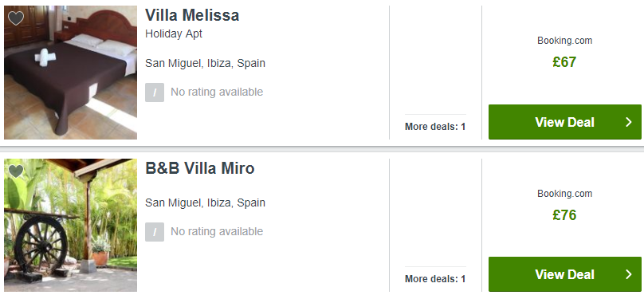The image size is (644, 295).
Task: Click No rating available text for Villa Miro
Action: pyautogui.click(x=217, y=232)
